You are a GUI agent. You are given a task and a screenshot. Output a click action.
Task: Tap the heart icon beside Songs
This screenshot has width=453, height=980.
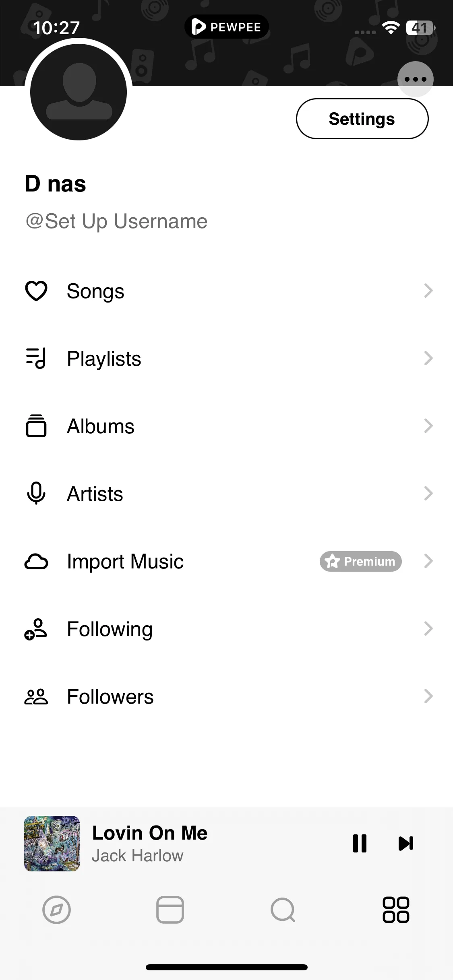click(36, 291)
